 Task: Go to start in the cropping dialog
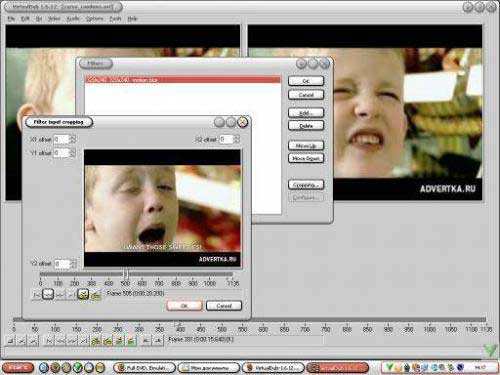tap(36, 295)
